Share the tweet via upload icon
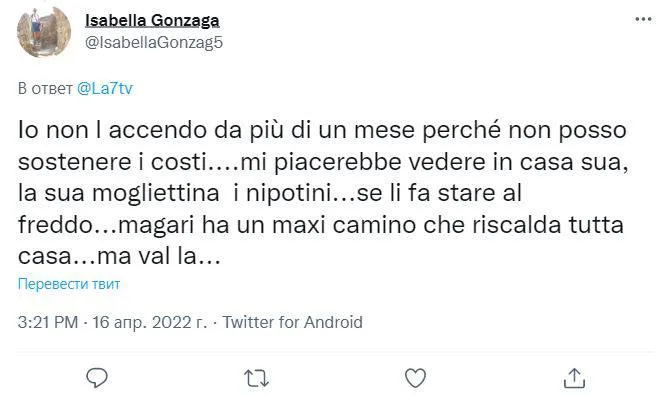665x396 pixels. pos(574,378)
